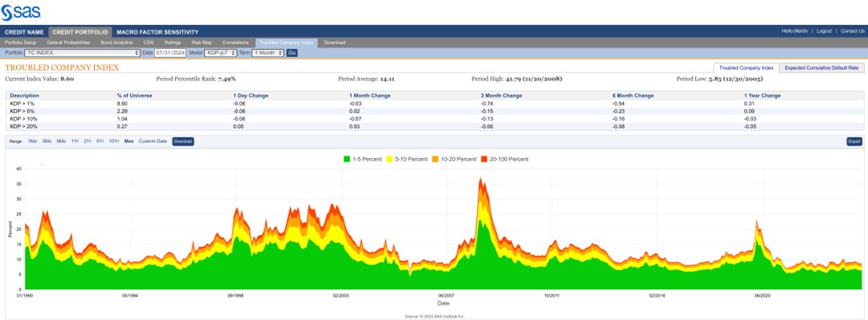Viewport: 868px width, 320px height.
Task: Open the Term dropdown showing 1 Month
Action: [268, 52]
